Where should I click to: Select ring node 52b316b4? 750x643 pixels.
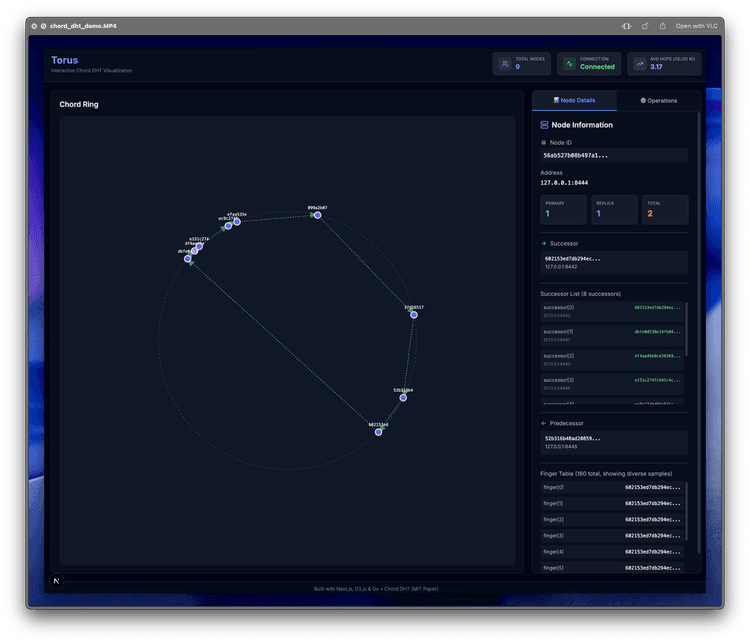point(403,397)
